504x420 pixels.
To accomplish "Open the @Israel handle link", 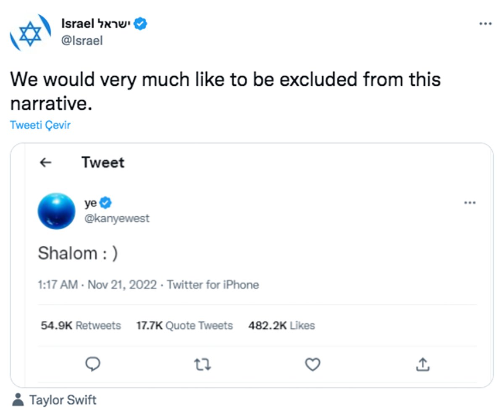I will tap(82, 40).
